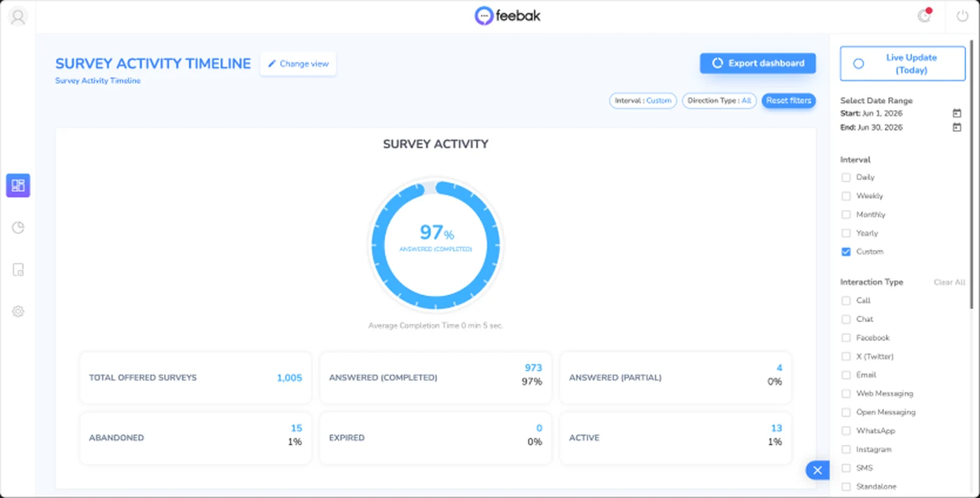980x498 pixels.
Task: Check the X (Twitter) interaction type
Action: 846,357
